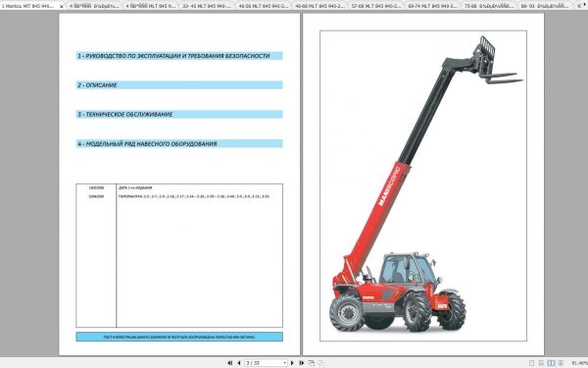Click the blue copyright notice bar at page bottom

click(x=179, y=337)
